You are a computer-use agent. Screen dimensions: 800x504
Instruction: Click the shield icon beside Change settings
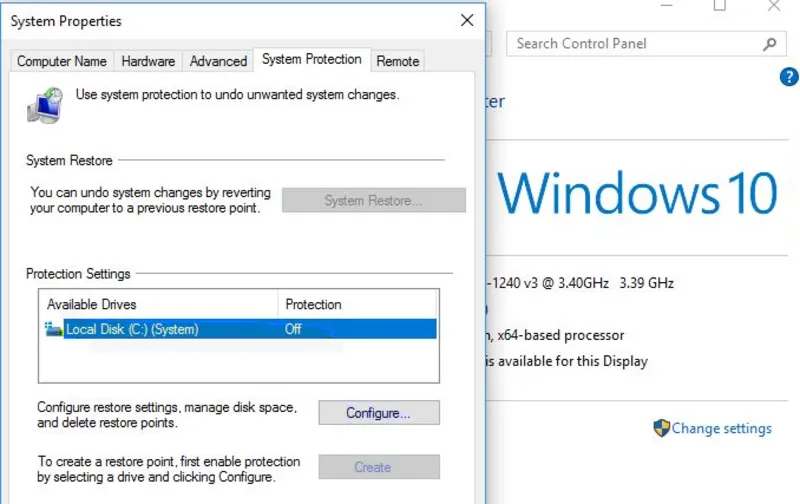point(661,428)
